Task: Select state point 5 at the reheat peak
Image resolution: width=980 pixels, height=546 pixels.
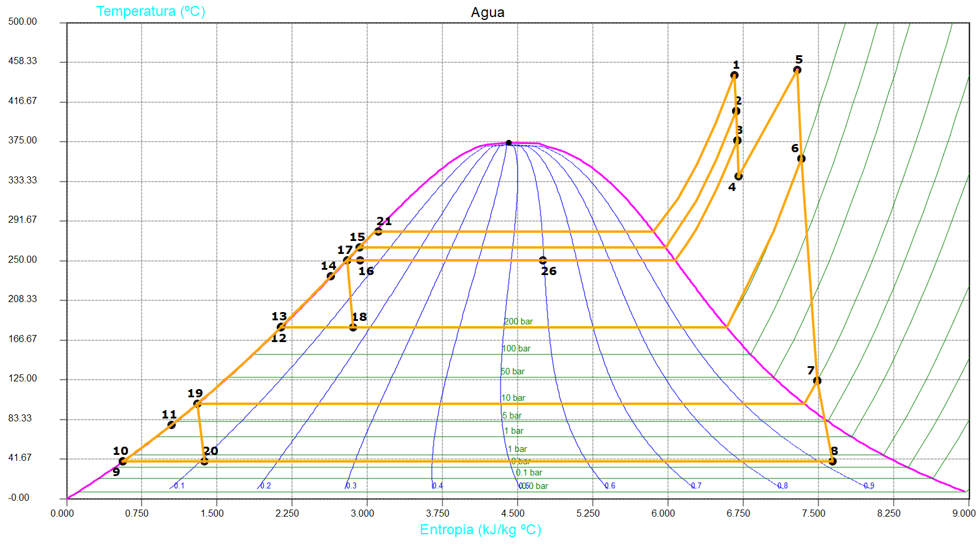Action: click(797, 70)
